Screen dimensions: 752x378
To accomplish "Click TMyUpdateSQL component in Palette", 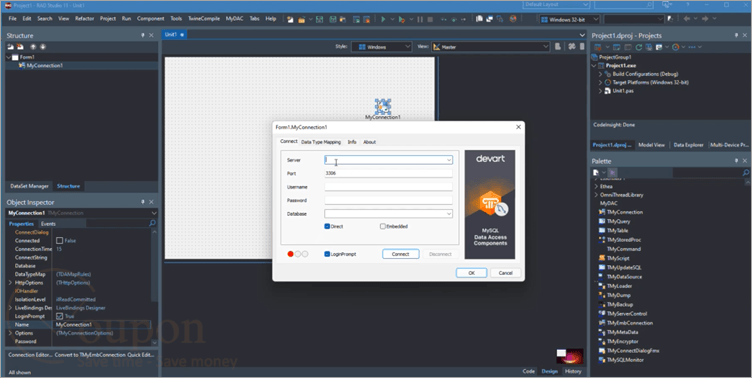I will tap(620, 267).
